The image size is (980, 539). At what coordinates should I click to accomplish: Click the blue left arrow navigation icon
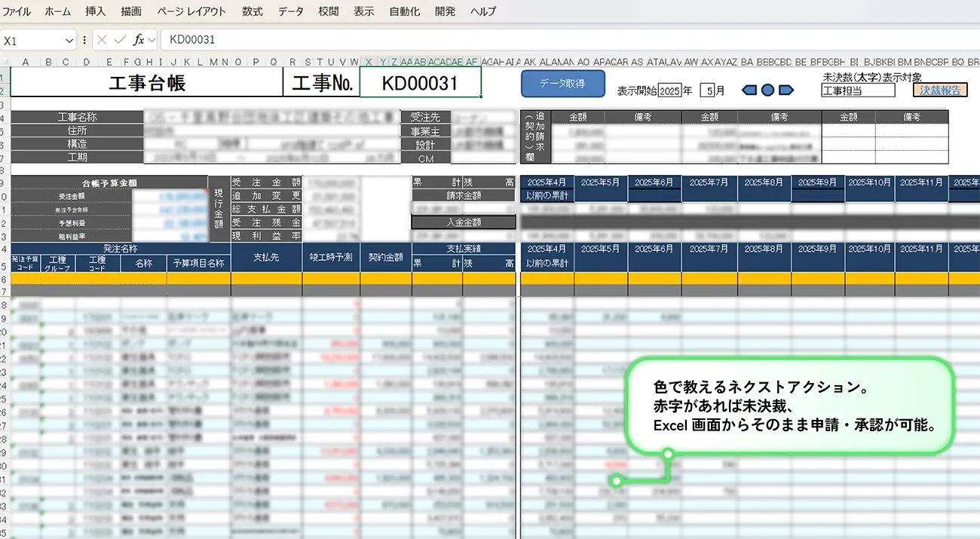pos(747,90)
